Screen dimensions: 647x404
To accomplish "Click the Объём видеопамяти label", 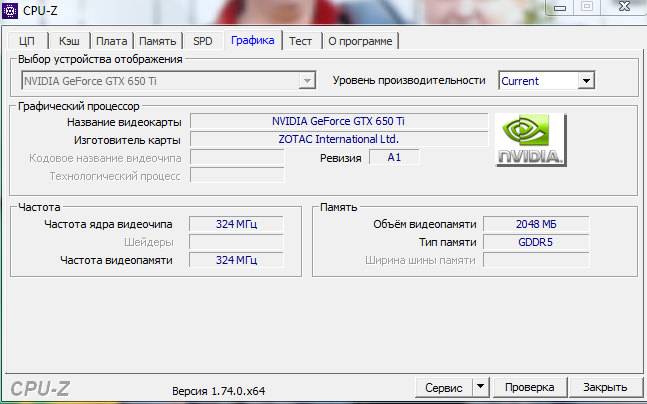I will click(425, 224).
